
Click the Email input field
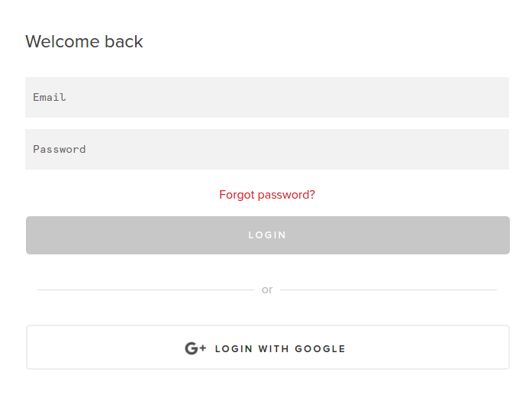click(x=267, y=97)
